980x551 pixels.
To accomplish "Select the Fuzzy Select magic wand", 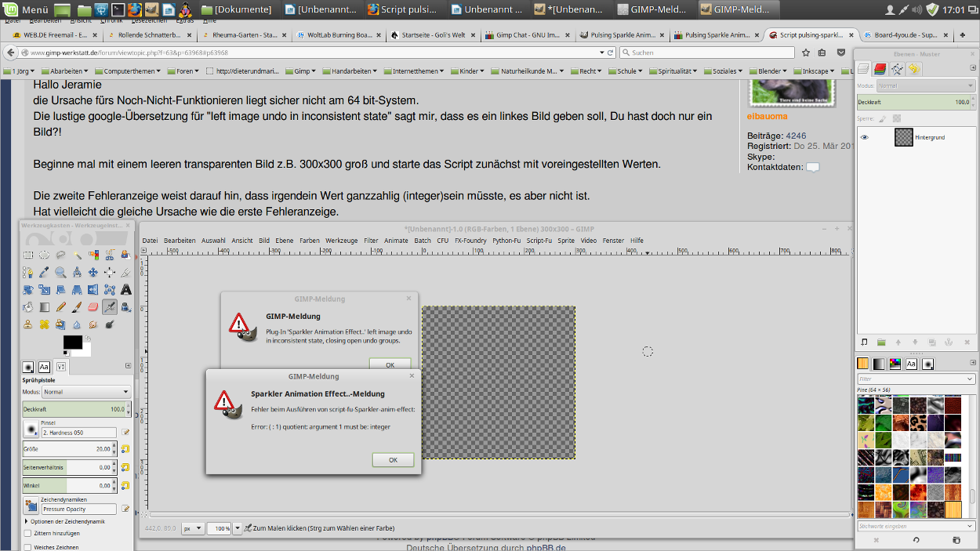I will click(77, 255).
